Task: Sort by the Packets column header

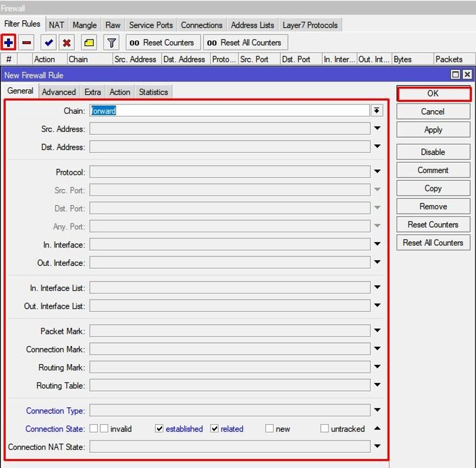Action: [x=454, y=59]
